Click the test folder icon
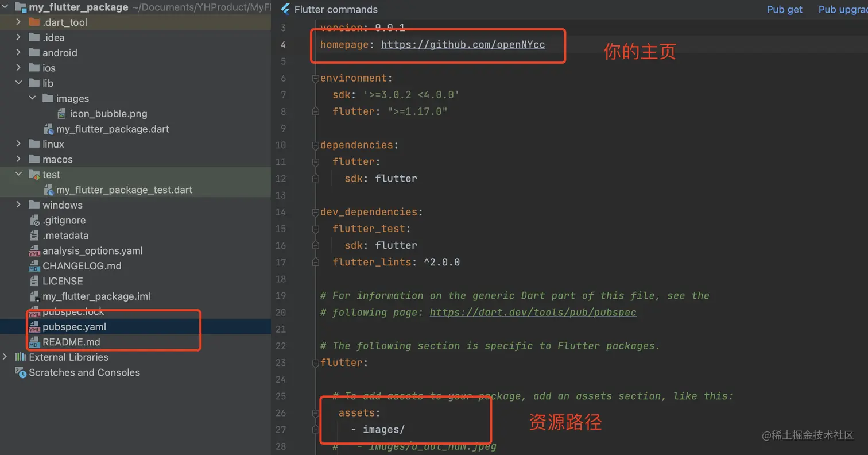 point(34,174)
